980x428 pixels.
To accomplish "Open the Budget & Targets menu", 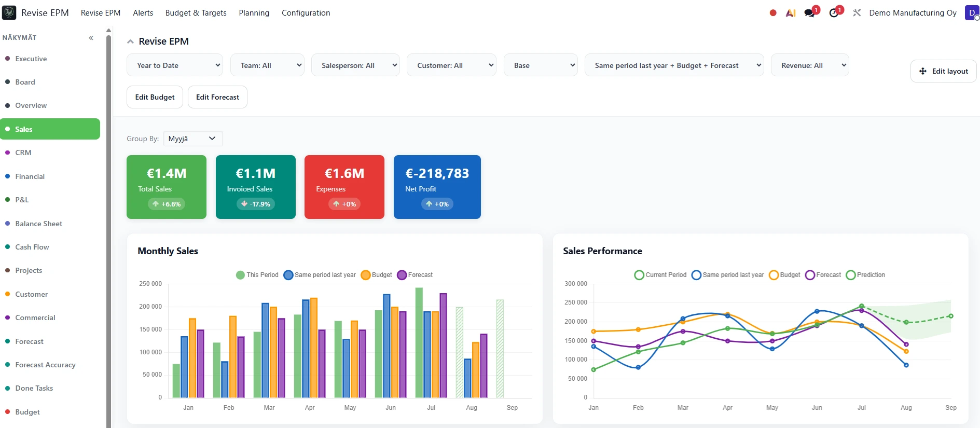I will (196, 13).
